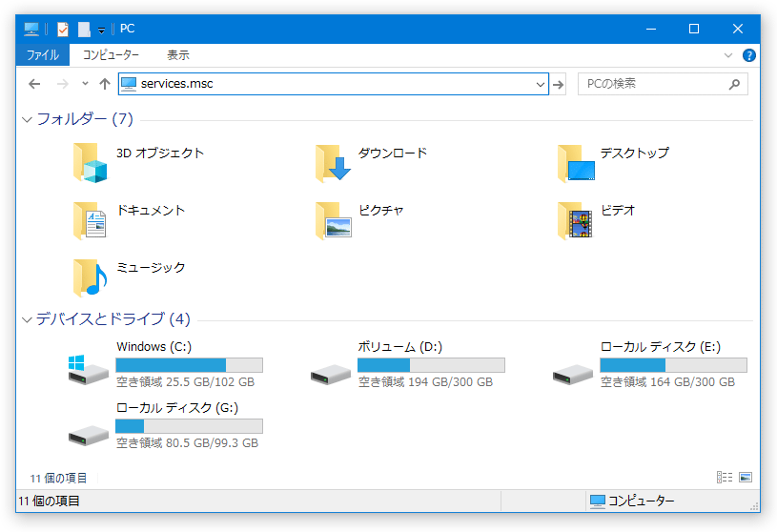This screenshot has height=532, width=777.
Task: Select the ドキュメント folder icon
Action: [90, 220]
